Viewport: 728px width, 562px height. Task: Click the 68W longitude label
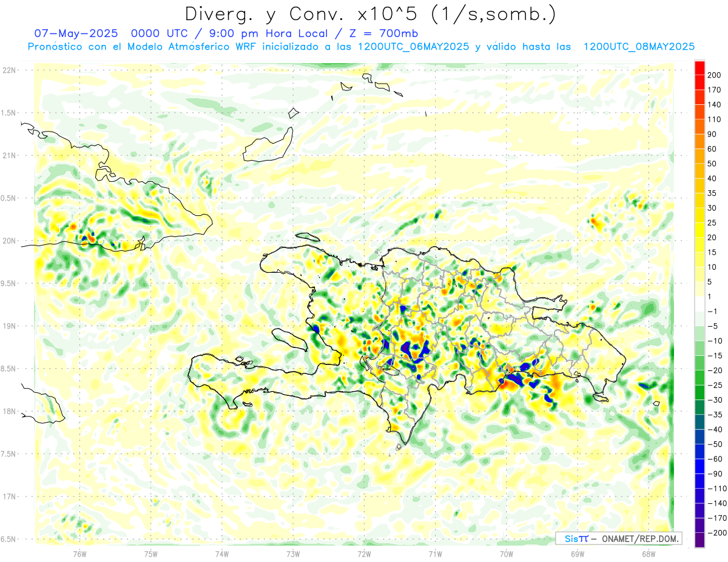click(x=649, y=554)
